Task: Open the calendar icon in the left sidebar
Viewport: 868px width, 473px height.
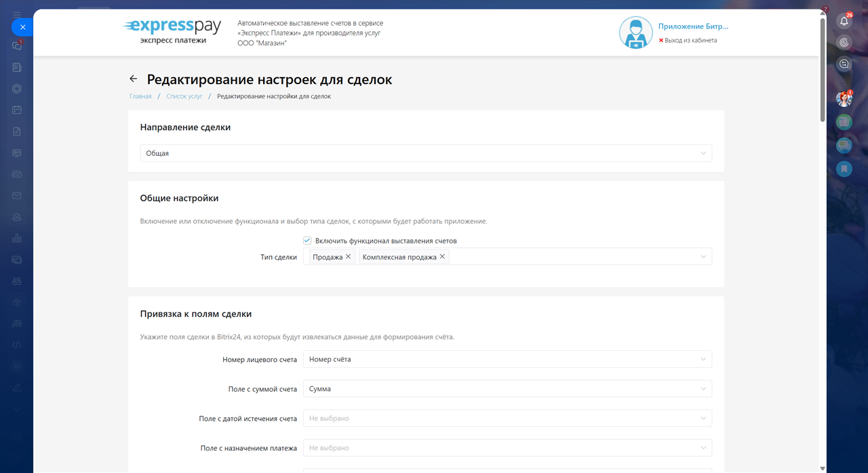Action: [17, 110]
